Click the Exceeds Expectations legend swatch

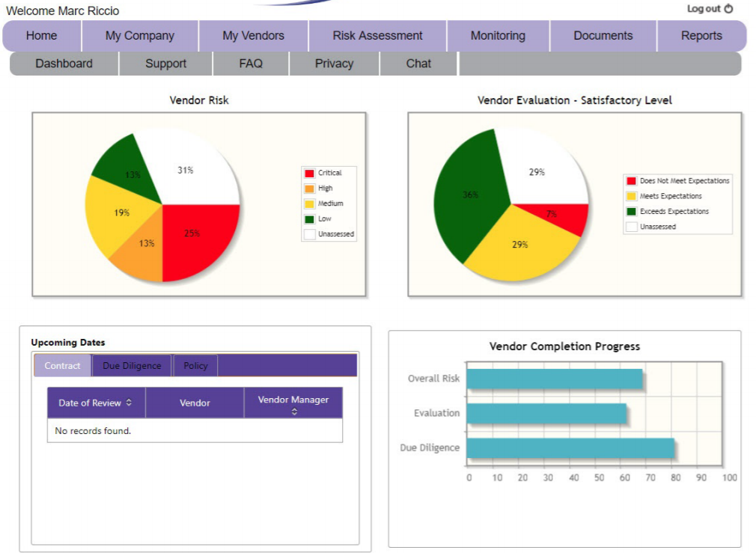click(632, 212)
